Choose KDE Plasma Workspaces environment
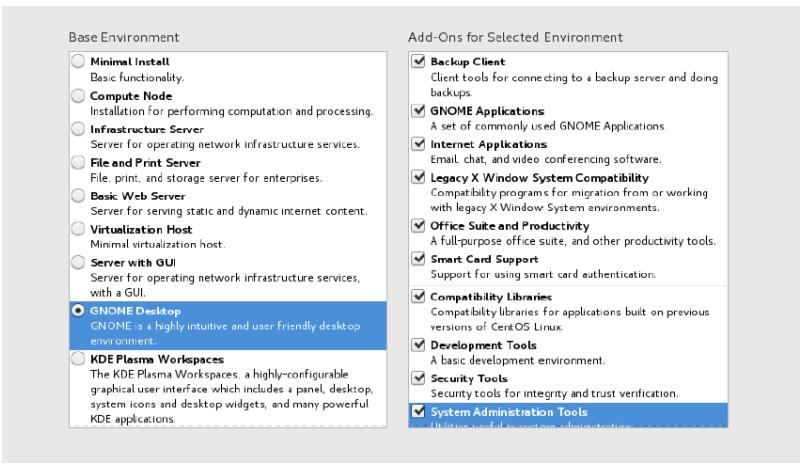805x467 pixels. pos(79,359)
